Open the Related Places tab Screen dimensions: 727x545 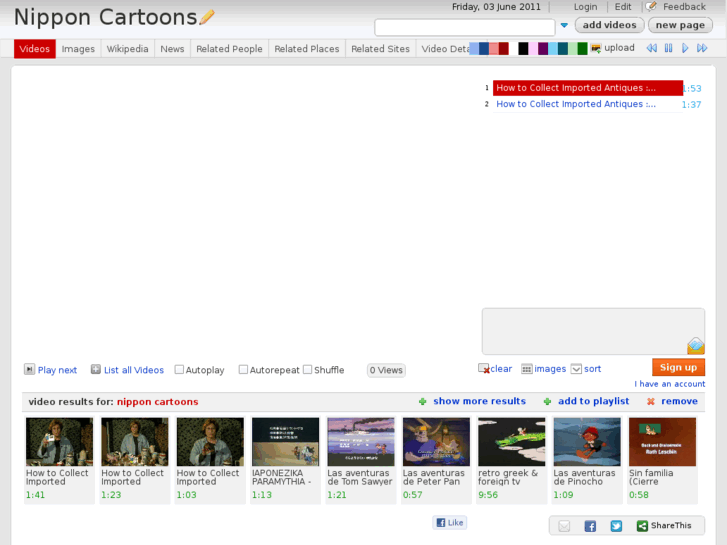pos(306,49)
